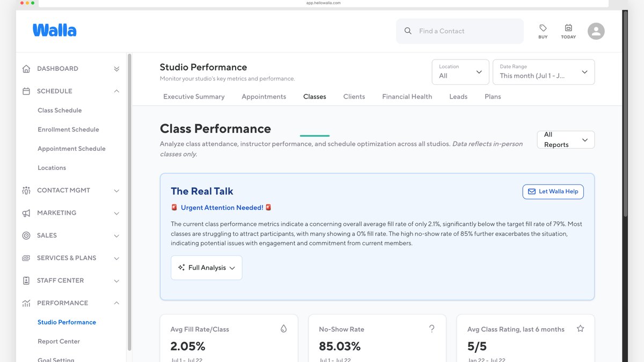644x362 pixels.
Task: Click the Schedule calendar icon
Action: [26, 91]
